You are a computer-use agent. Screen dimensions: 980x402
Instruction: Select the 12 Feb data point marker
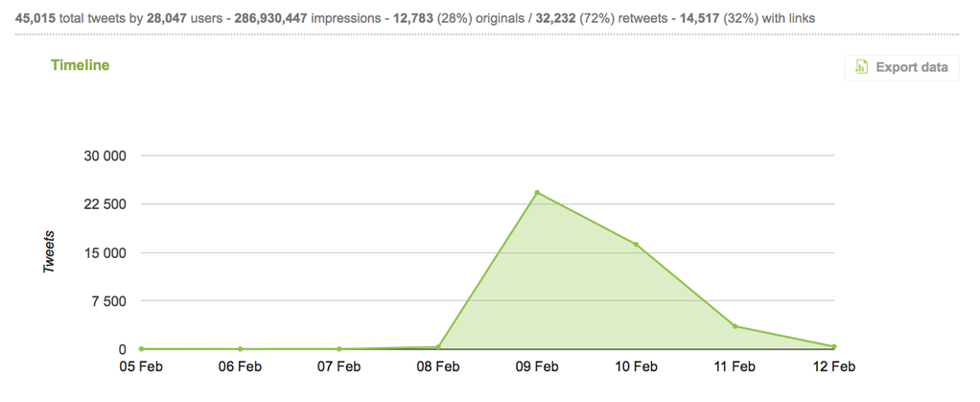(x=833, y=346)
